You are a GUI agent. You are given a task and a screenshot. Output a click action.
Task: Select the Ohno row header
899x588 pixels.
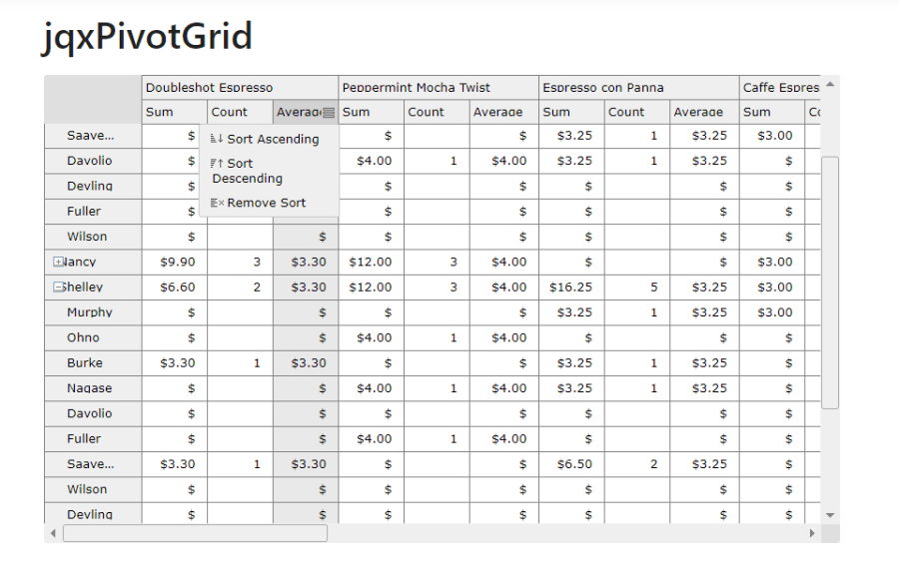(93, 337)
